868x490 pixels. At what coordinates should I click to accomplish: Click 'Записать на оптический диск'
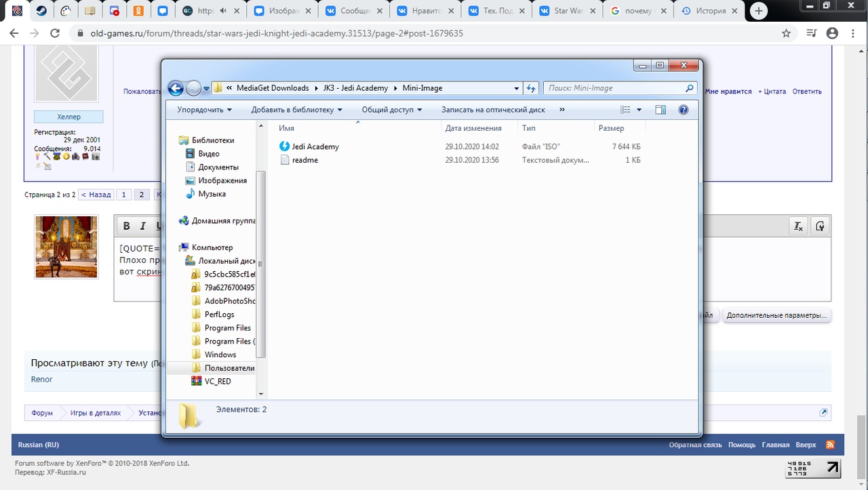pos(493,110)
